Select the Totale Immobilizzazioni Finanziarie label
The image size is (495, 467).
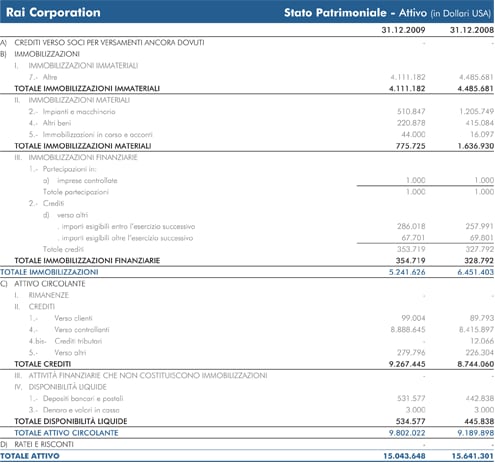pos(87,261)
